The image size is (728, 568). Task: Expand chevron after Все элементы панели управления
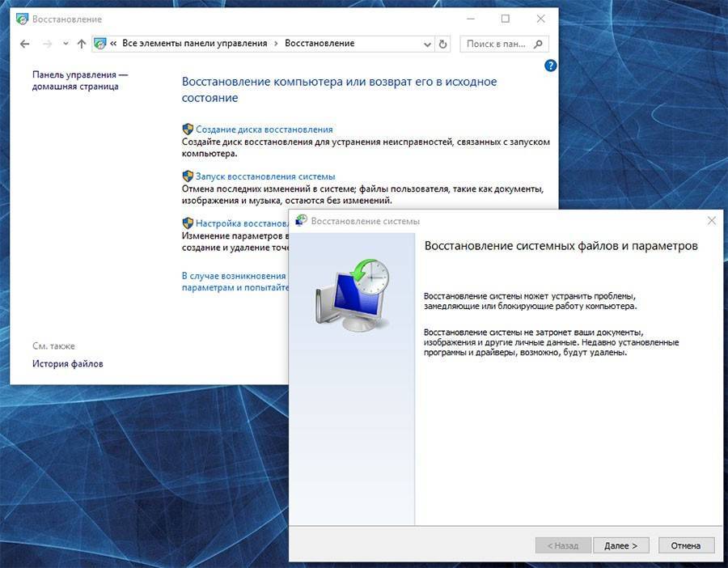tap(276, 44)
